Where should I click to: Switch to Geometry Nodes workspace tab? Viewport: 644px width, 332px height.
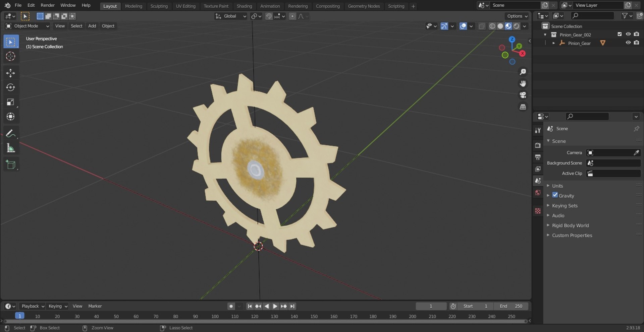click(x=364, y=6)
